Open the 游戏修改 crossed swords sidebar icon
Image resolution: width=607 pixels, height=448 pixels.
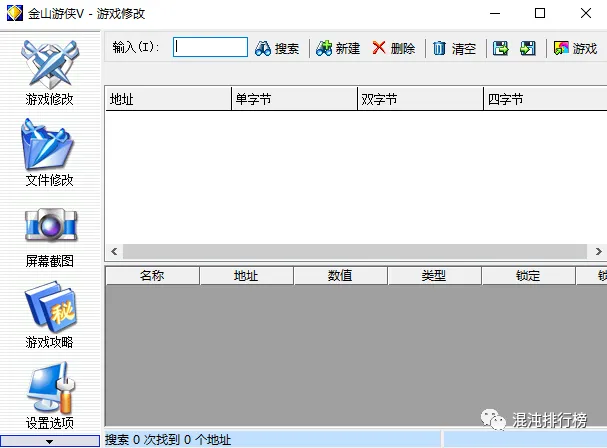point(50,72)
